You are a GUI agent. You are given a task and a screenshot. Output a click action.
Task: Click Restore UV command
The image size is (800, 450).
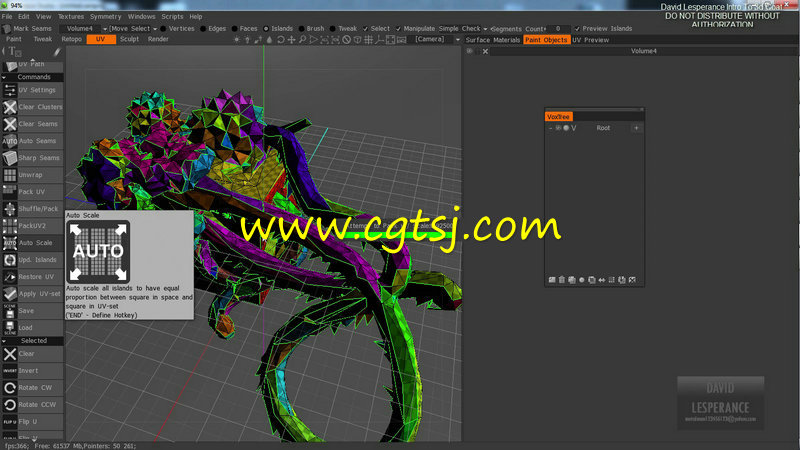tap(33, 277)
